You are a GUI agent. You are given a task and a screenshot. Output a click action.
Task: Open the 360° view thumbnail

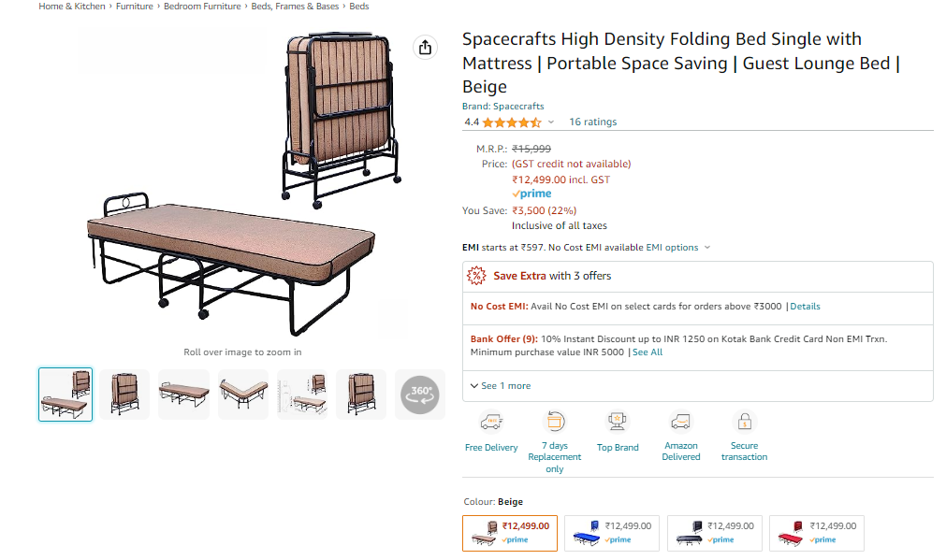click(x=420, y=395)
